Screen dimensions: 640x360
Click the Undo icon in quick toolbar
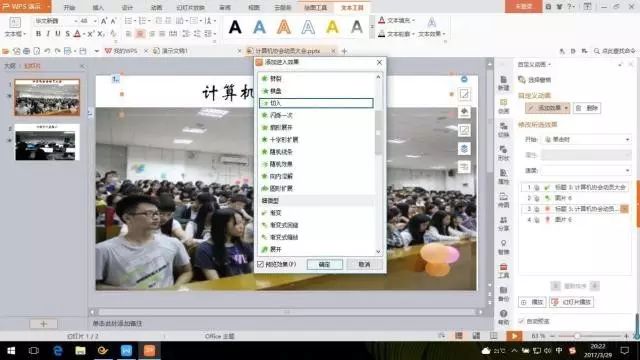pos(47,51)
